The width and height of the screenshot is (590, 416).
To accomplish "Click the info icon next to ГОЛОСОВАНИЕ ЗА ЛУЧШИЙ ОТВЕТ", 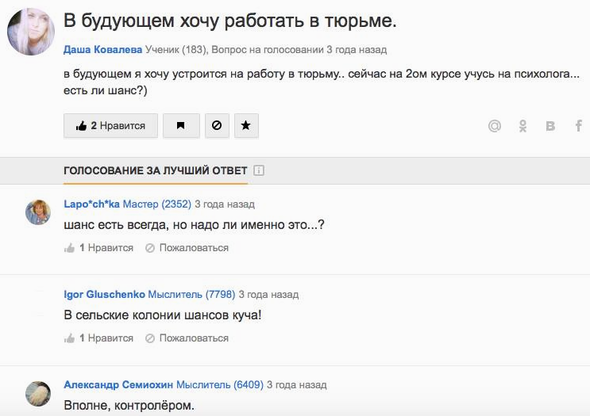I will pos(259,170).
